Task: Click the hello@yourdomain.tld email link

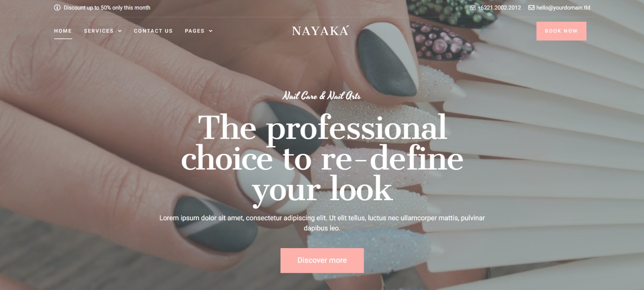Action: [563, 8]
